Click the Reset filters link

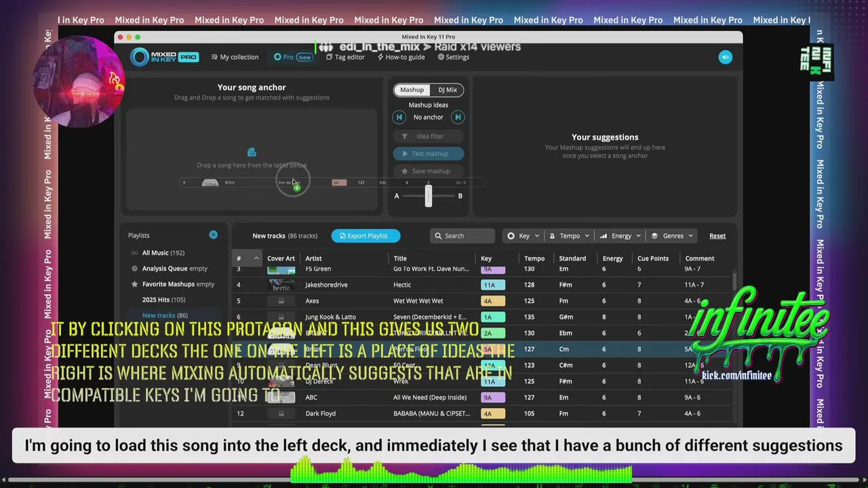717,236
